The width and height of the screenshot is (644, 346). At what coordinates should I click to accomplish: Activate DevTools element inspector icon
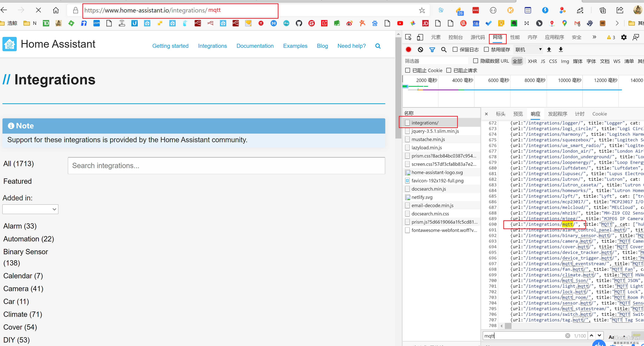click(x=408, y=37)
